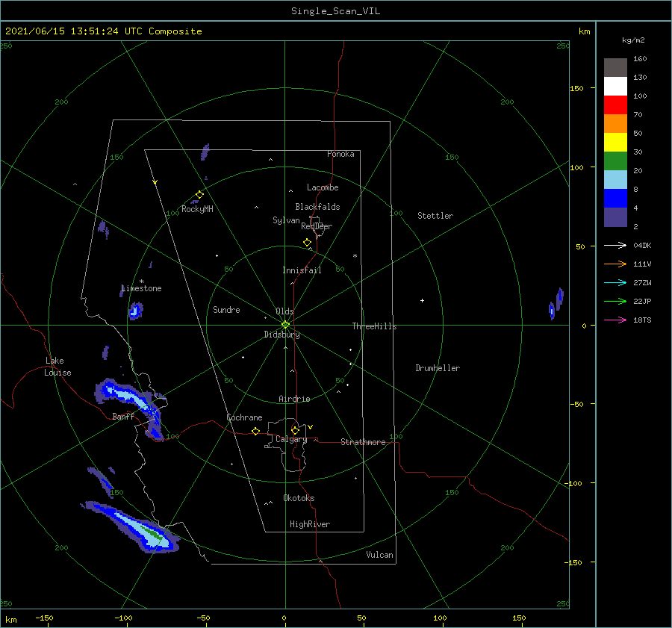Click the ThreeHills city label
This screenshot has width=672, height=628.
(375, 326)
